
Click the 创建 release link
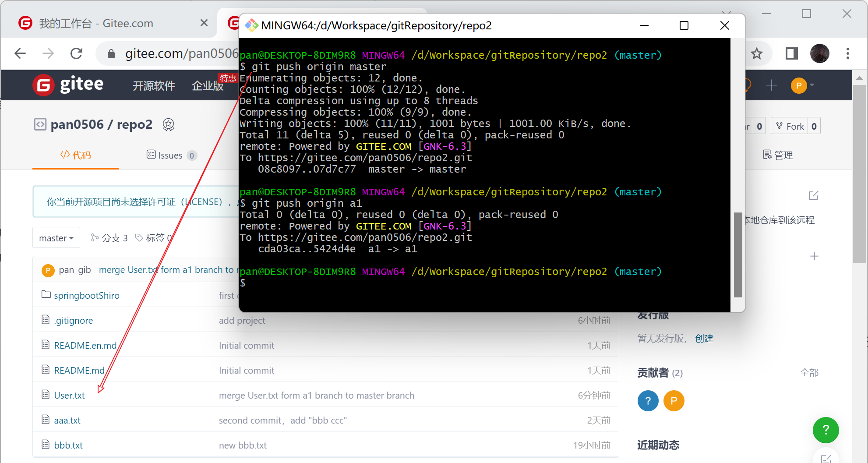pyautogui.click(x=704, y=338)
